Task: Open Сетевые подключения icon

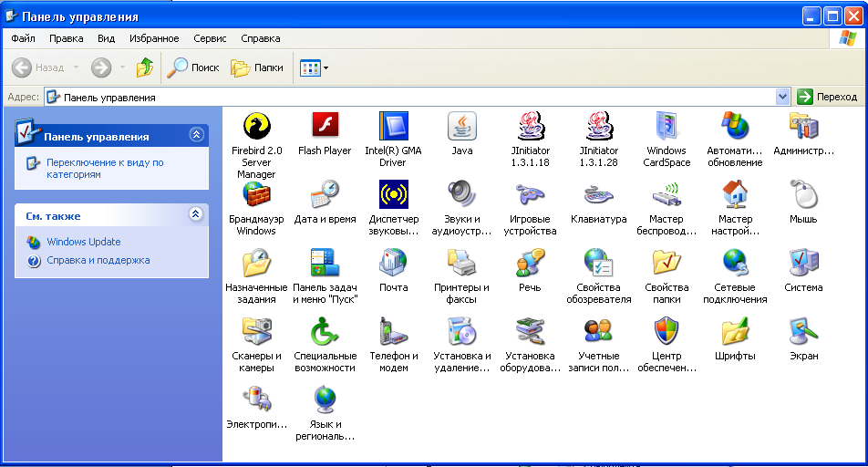Action: pos(735,263)
